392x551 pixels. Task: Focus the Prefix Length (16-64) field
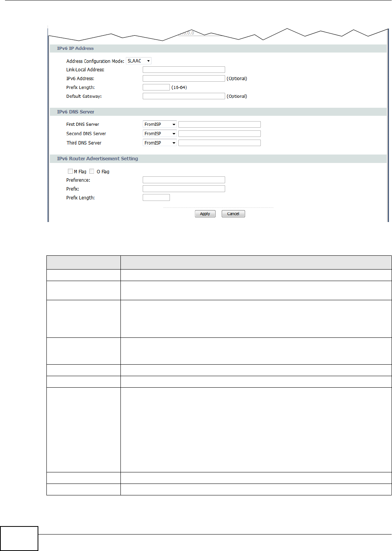(x=156, y=87)
